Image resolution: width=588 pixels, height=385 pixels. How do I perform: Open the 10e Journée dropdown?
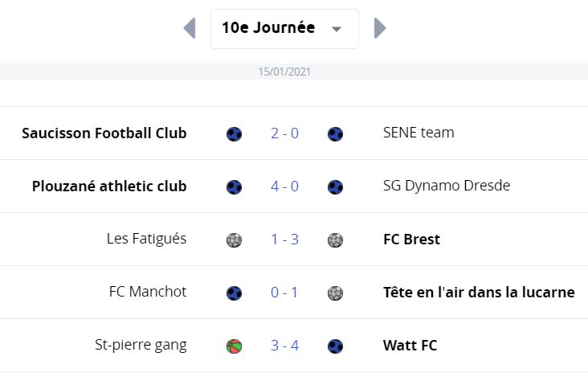click(284, 29)
